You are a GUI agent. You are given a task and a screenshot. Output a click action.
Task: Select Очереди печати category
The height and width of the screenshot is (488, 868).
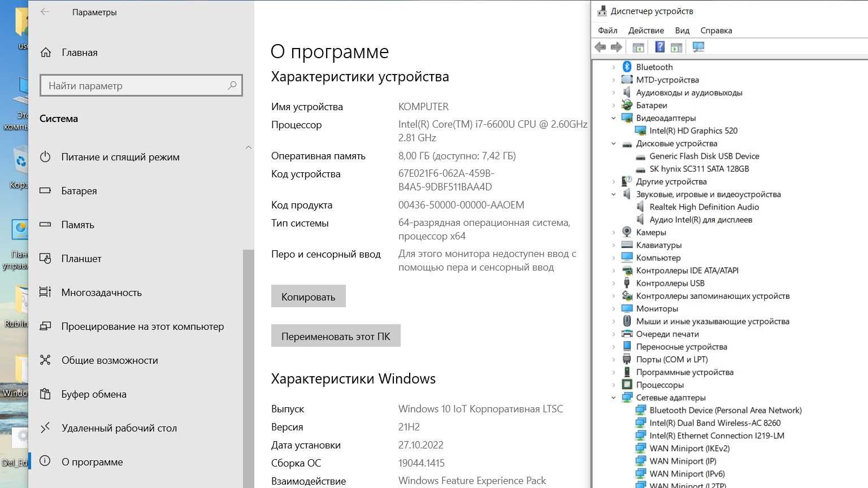click(667, 334)
